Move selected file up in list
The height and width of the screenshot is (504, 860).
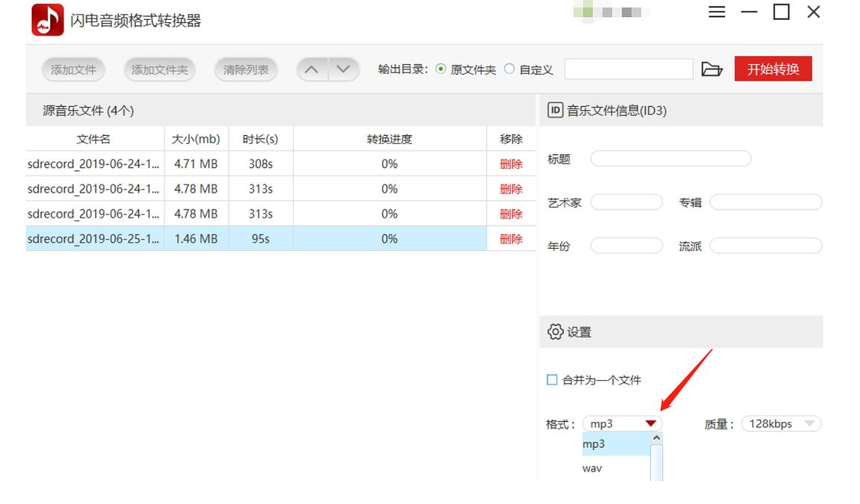312,69
